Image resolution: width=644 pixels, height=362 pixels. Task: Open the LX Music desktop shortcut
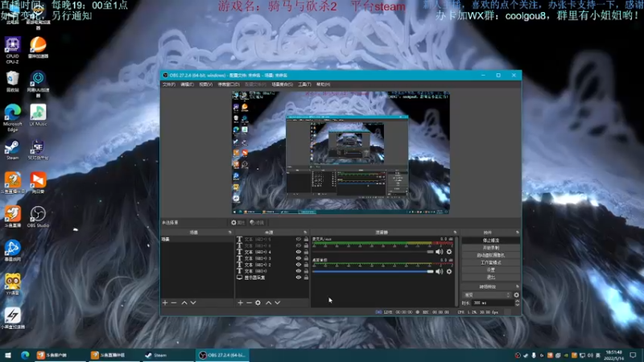[38, 115]
